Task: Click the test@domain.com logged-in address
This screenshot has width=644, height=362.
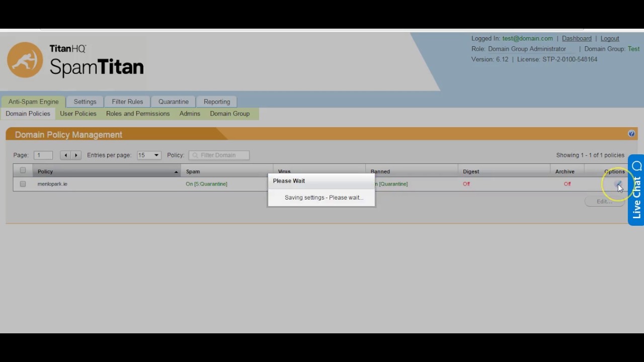Action: (527, 38)
